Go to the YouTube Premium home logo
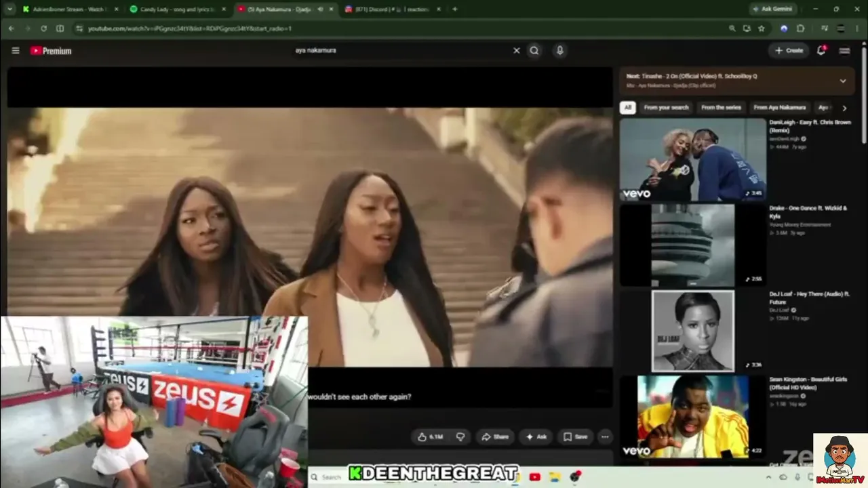The image size is (868, 488). (51, 50)
